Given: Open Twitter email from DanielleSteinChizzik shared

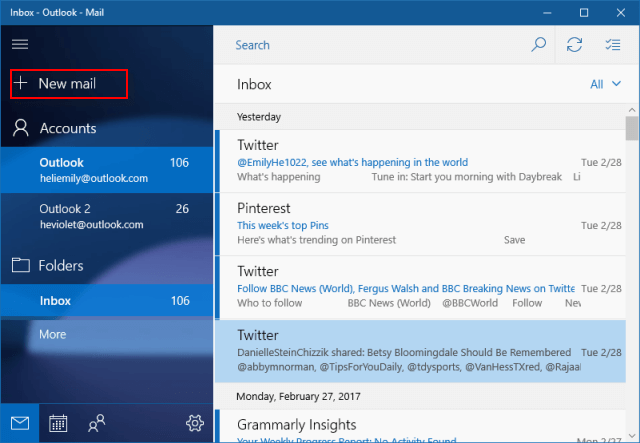Looking at the screenshot, I should (420, 351).
